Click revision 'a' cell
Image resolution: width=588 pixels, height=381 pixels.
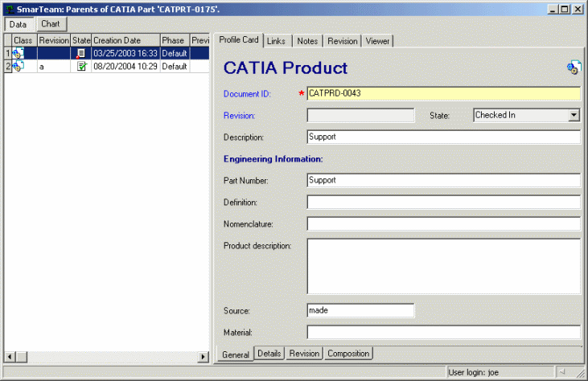pyautogui.click(x=54, y=66)
